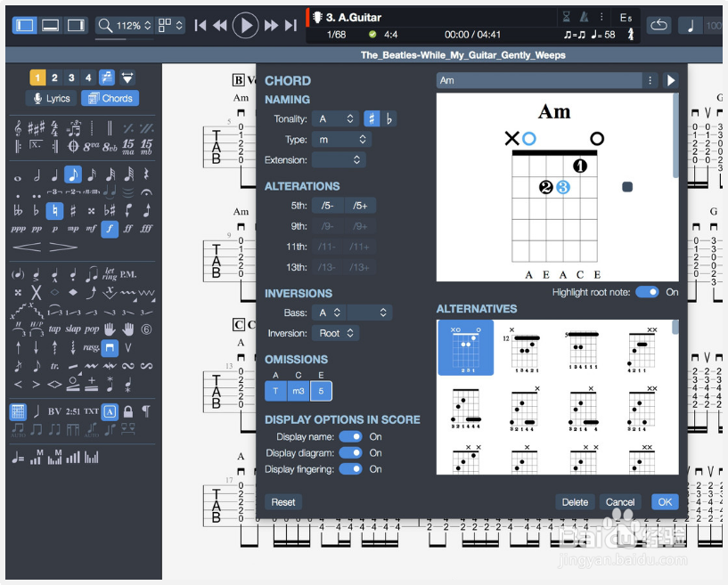Image resolution: width=728 pixels, height=585 pixels.
Task: Preview the Am chord sound
Action: pos(671,80)
